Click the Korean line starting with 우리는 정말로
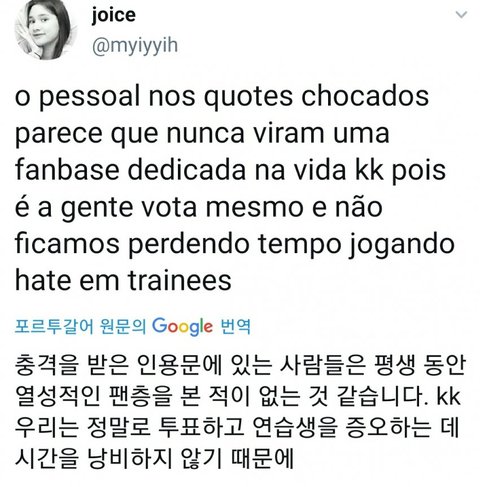Viewport: 480px width, 487px height. [237, 428]
